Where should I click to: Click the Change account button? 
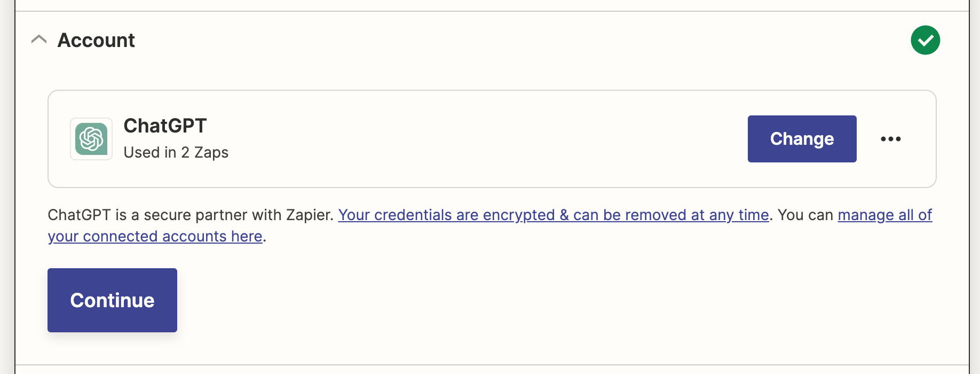tap(802, 139)
